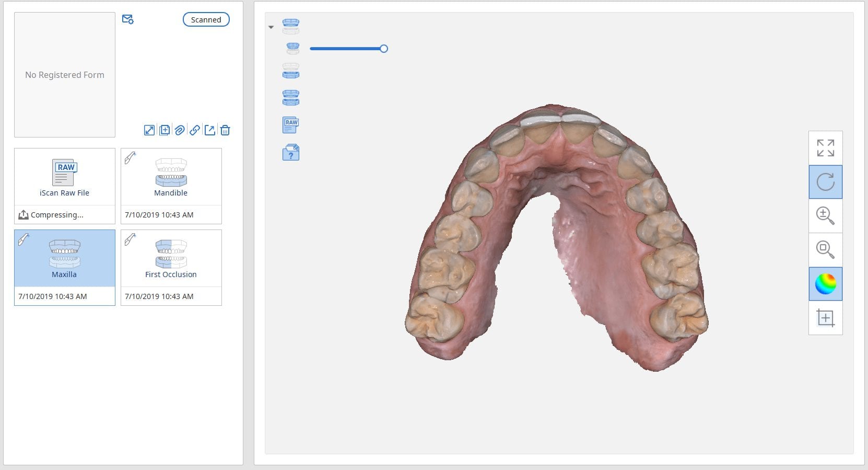Click the export/share arrow icon
Screen dimensions: 868x470
(210, 130)
